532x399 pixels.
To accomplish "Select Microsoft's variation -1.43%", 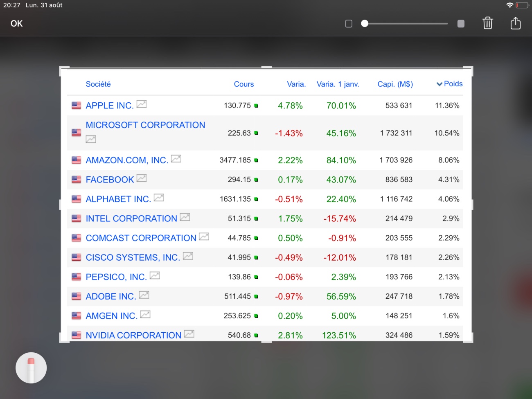I will tap(289, 133).
